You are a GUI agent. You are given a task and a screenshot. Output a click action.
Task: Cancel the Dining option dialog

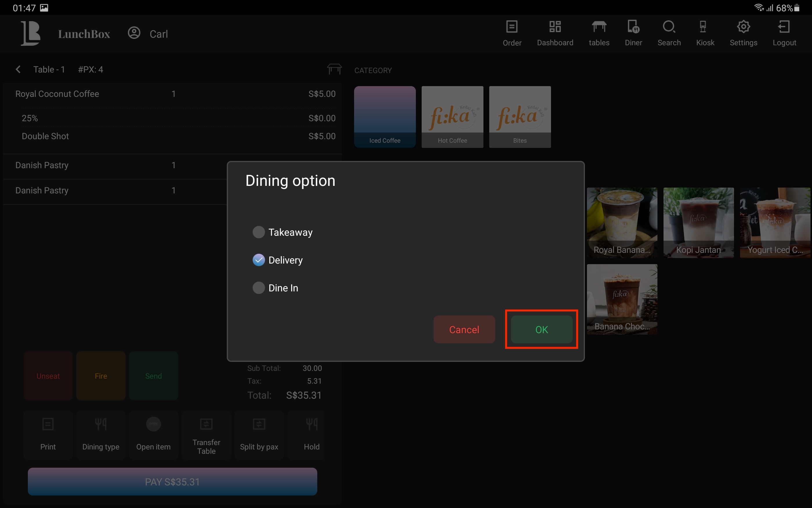pos(464,329)
